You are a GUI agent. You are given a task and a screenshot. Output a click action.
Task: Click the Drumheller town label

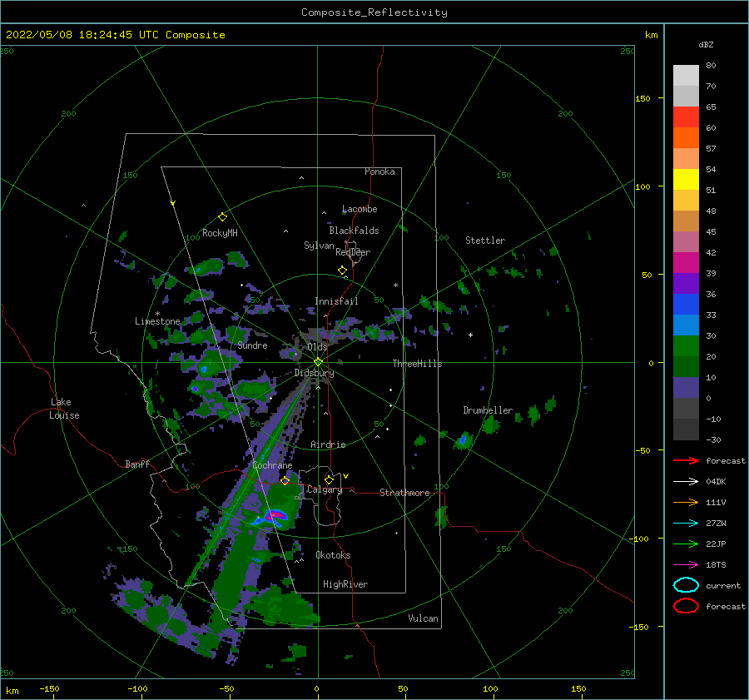pyautogui.click(x=488, y=410)
